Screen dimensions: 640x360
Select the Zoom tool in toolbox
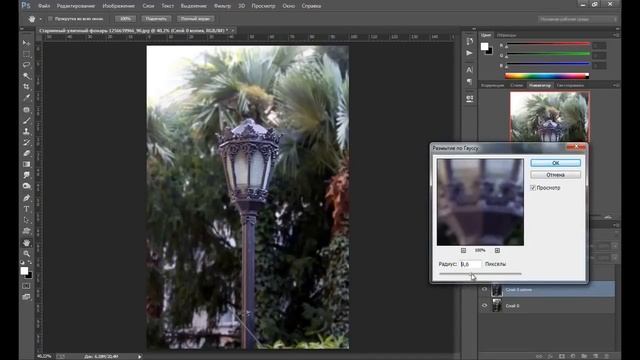coord(27,253)
